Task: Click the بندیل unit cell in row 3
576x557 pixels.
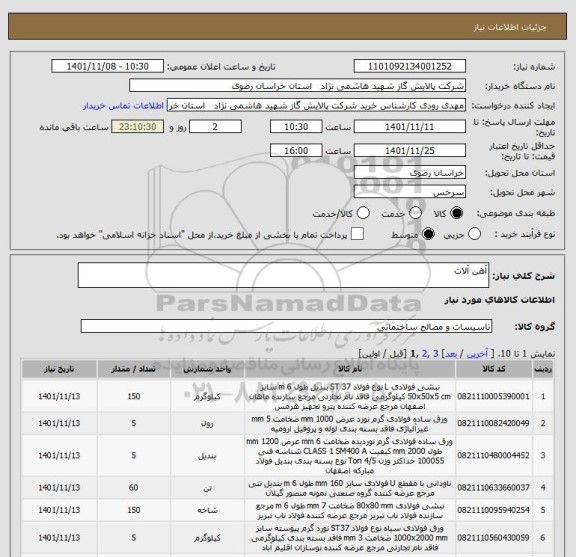Action: pyautogui.click(x=207, y=456)
